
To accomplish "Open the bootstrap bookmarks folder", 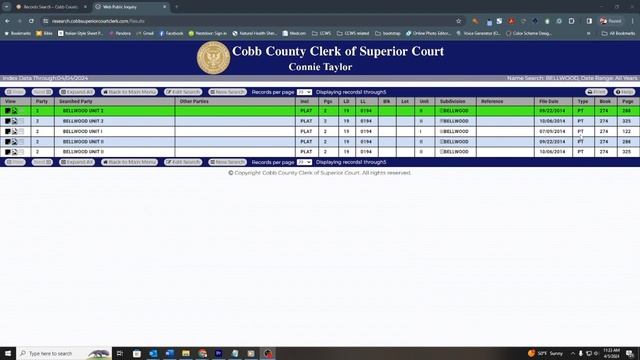I will 387,33.
